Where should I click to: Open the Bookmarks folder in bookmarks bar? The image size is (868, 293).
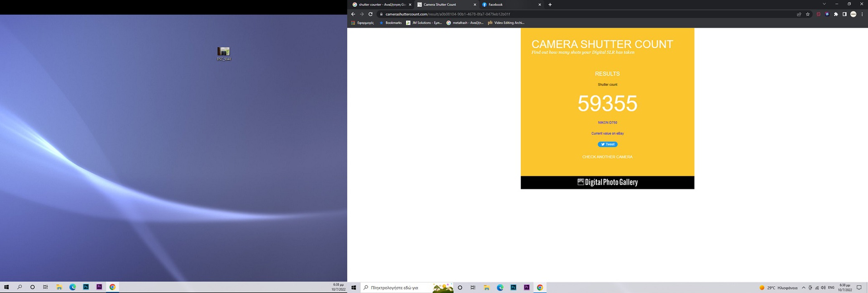[391, 23]
